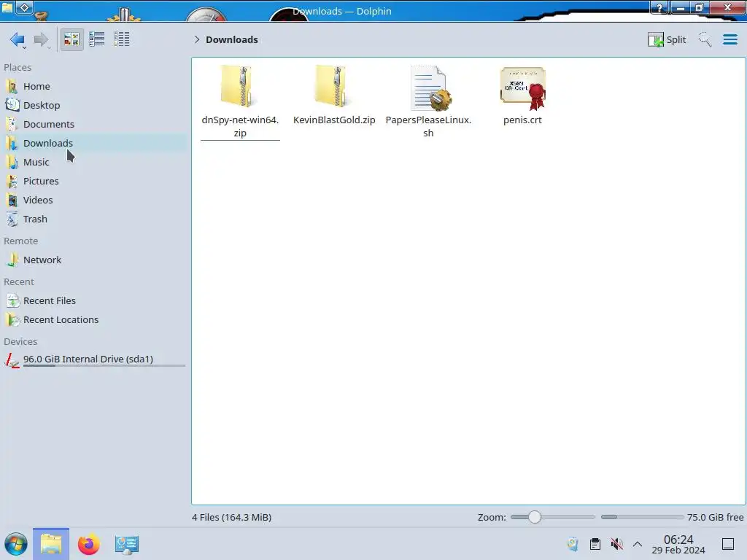This screenshot has height=560, width=747.
Task: Switch to Details view mode
Action: [x=122, y=39]
